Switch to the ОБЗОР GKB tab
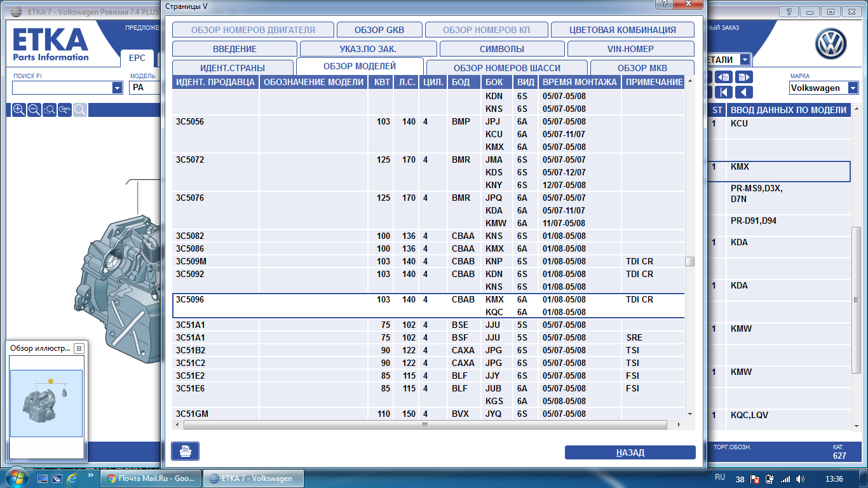The image size is (868, 488). 379,30
